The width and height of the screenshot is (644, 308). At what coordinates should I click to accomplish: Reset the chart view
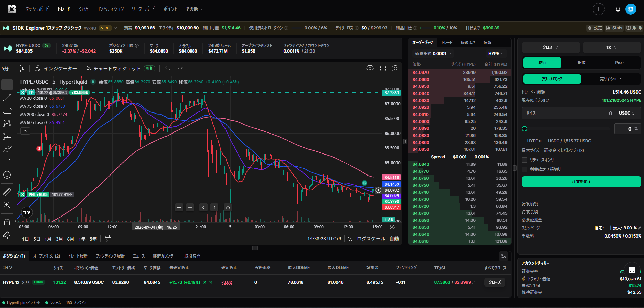(x=228, y=207)
